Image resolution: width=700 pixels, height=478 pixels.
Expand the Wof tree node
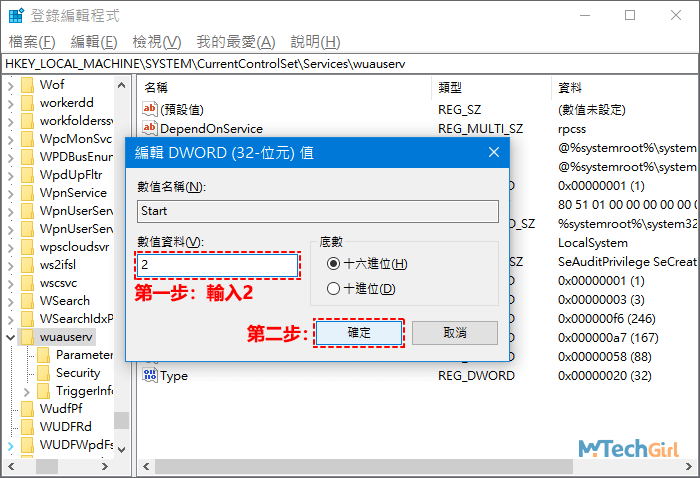pyautogui.click(x=10, y=85)
